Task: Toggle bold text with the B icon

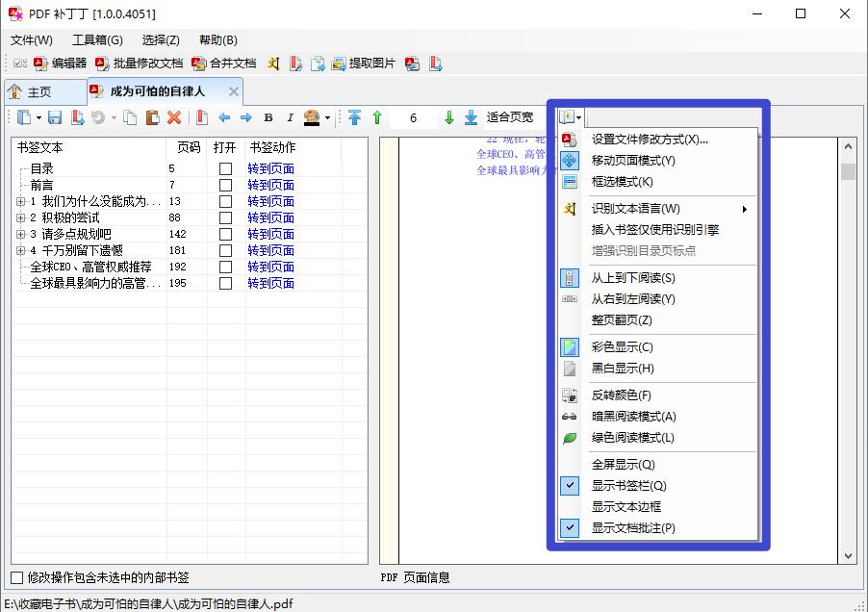Action: [x=268, y=116]
